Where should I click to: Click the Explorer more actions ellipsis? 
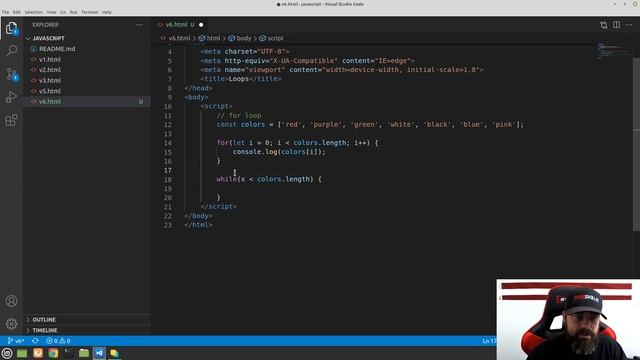click(x=140, y=25)
